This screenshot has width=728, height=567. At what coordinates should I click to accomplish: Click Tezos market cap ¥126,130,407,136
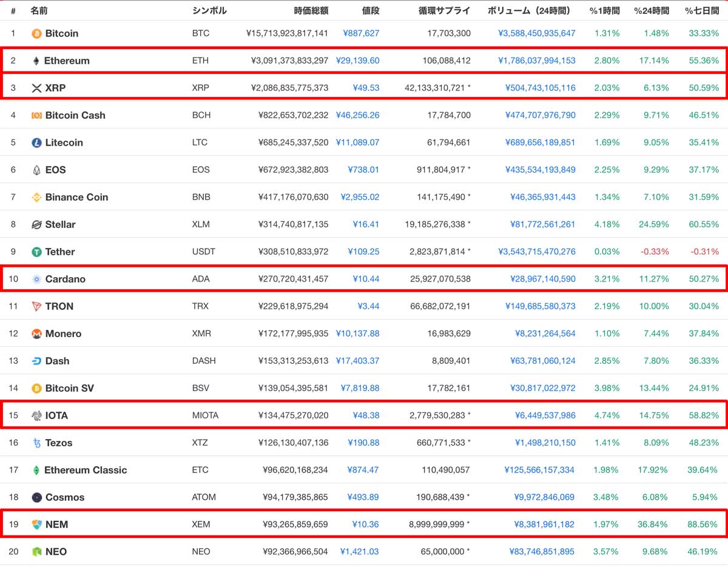pyautogui.click(x=293, y=443)
